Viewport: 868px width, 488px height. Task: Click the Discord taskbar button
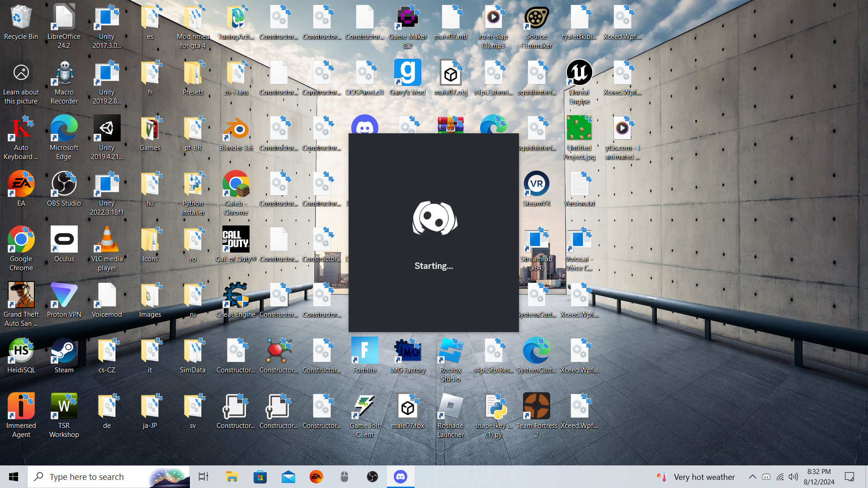401,477
